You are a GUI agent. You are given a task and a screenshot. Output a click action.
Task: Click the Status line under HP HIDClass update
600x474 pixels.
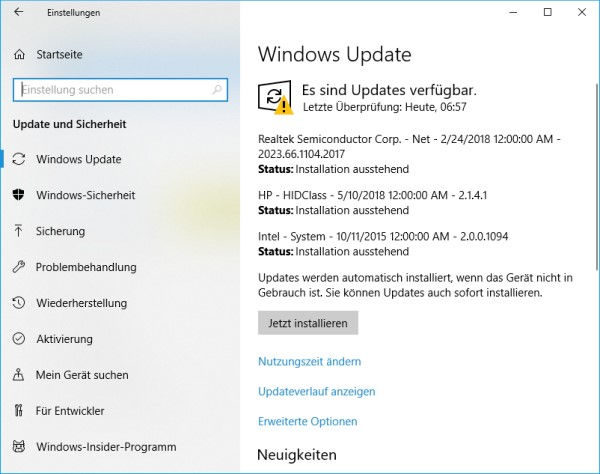(333, 210)
